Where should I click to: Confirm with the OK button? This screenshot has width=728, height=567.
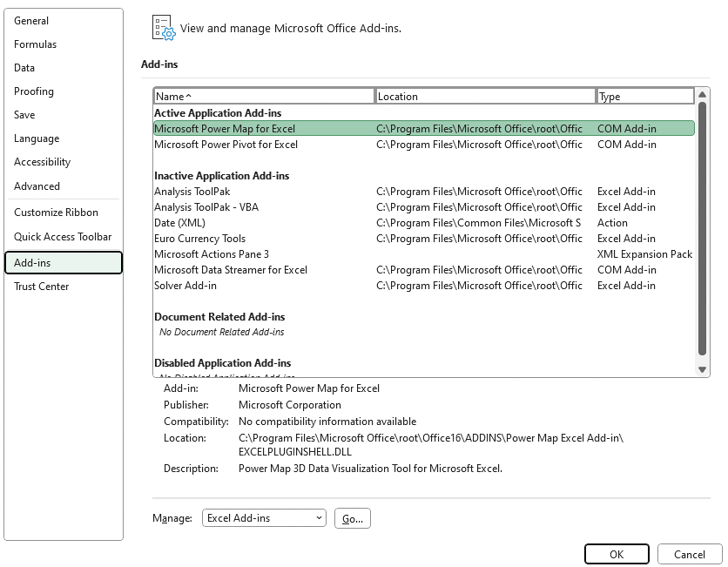[617, 555]
